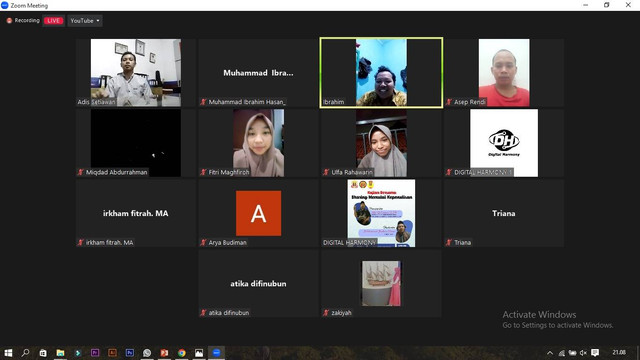Click muted mic icon beside irkham fitrah. MA label
The width and height of the screenshot is (640, 360).
pyautogui.click(x=80, y=242)
